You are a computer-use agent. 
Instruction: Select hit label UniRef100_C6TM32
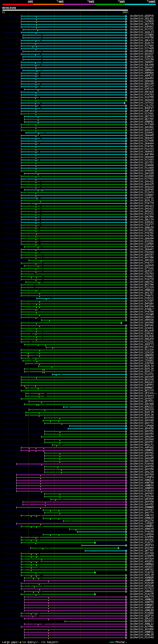coord(142,103)
